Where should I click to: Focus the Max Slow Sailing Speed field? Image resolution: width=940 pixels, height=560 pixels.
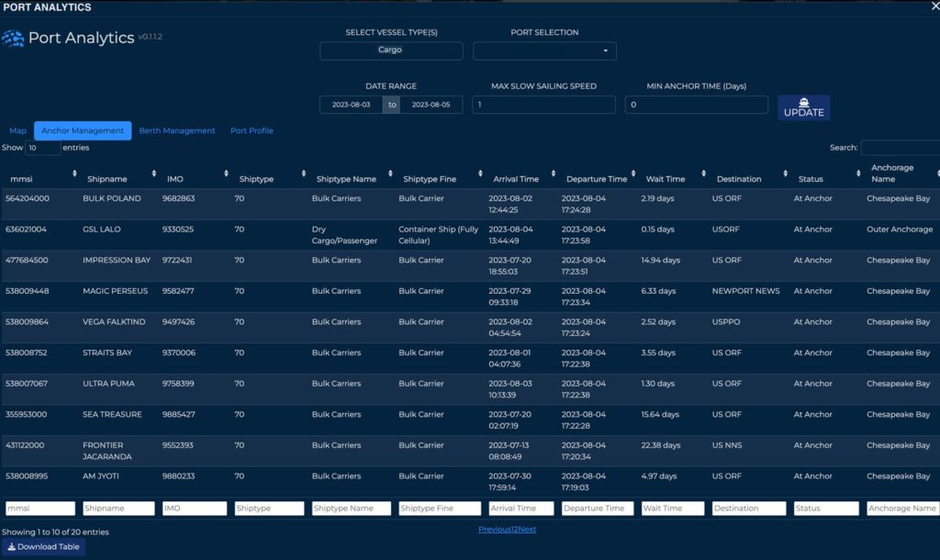pyautogui.click(x=543, y=105)
